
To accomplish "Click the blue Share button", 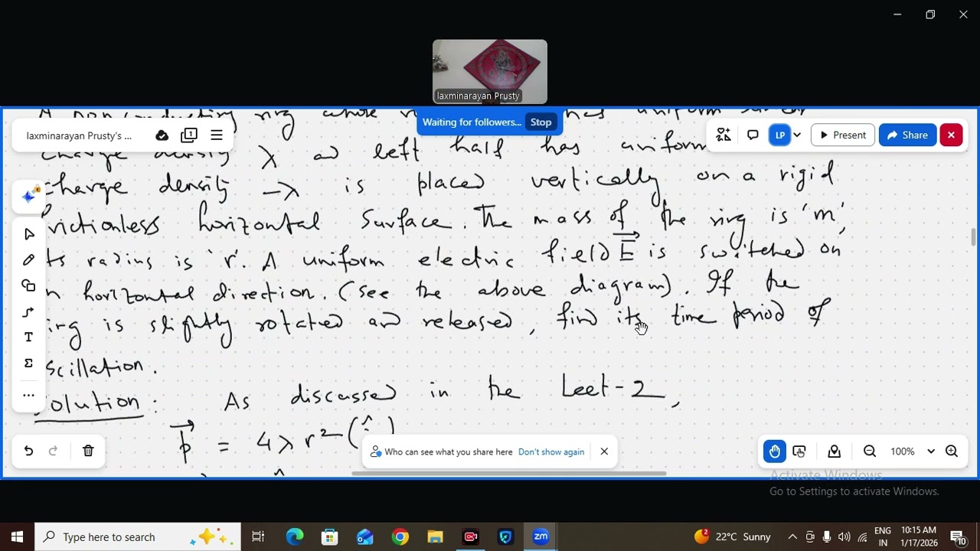I will (907, 135).
